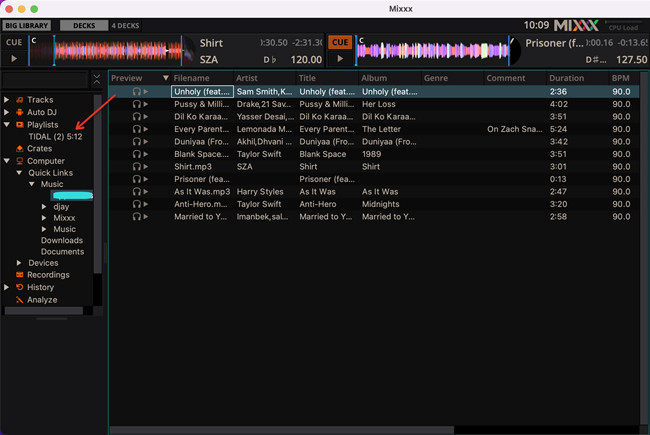Expand the djay folder

coord(44,207)
